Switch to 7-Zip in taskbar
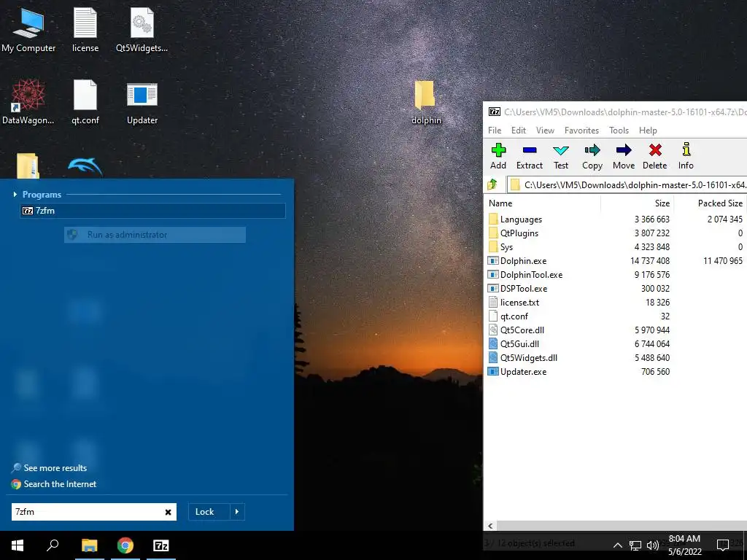Viewport: 747px width, 560px height. [x=161, y=545]
